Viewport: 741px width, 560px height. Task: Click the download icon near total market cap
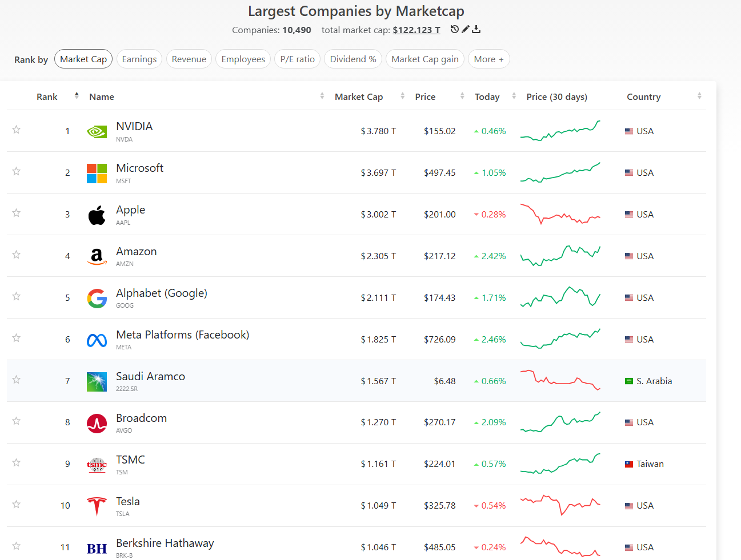(x=476, y=29)
